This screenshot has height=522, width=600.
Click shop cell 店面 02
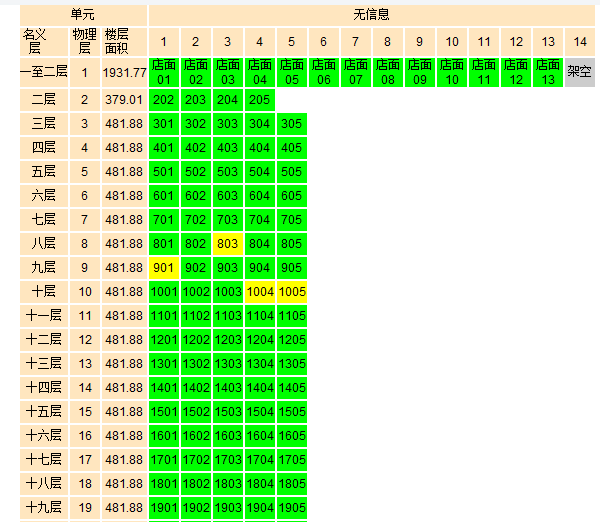coord(196,72)
